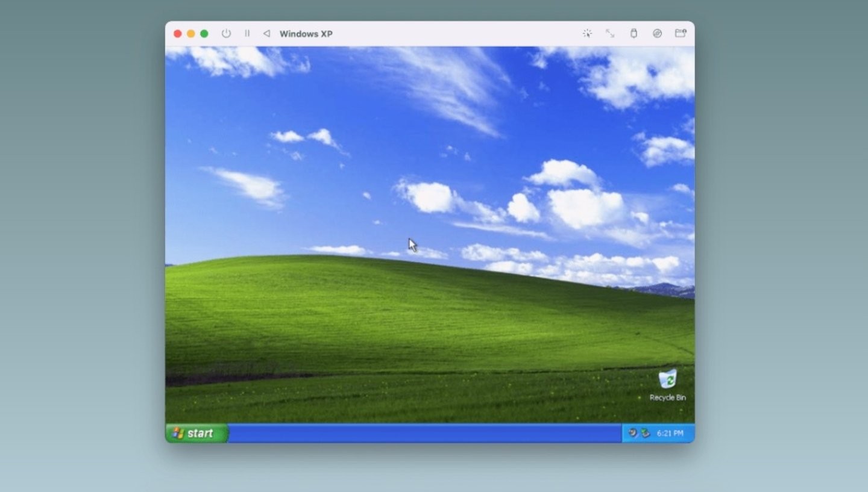Click the Safely Remove Hardware tray icon
The height and width of the screenshot is (492, 868).
click(x=645, y=433)
